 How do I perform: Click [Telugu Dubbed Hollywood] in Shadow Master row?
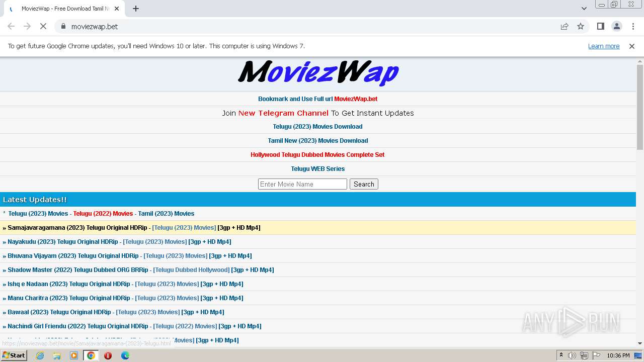(191, 270)
